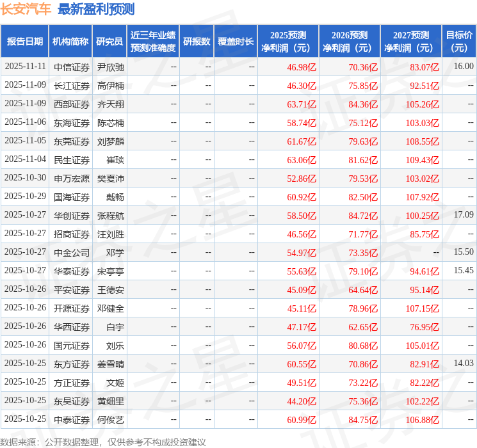The width and height of the screenshot is (477, 448).
Task: Click analyst name 宋亭亭
Action: 110,271
